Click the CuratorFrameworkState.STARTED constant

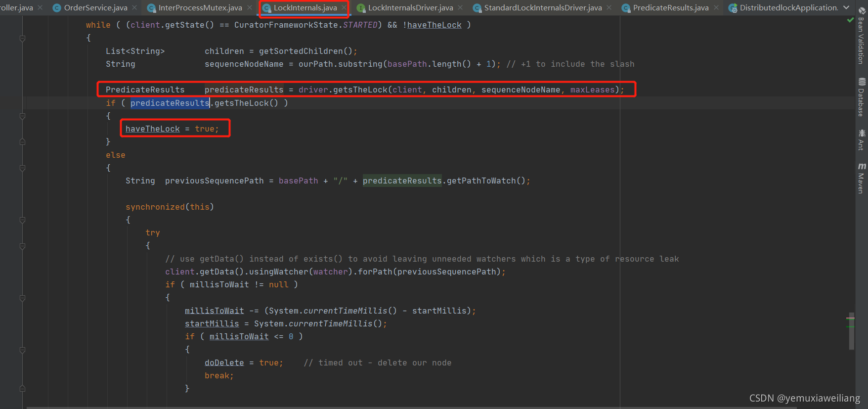click(x=306, y=25)
